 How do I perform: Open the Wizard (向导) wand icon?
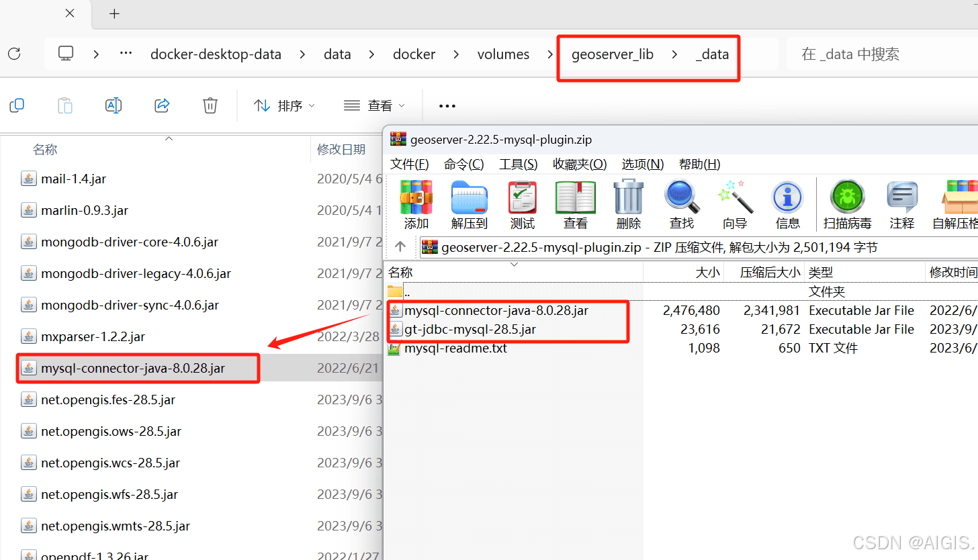point(735,197)
